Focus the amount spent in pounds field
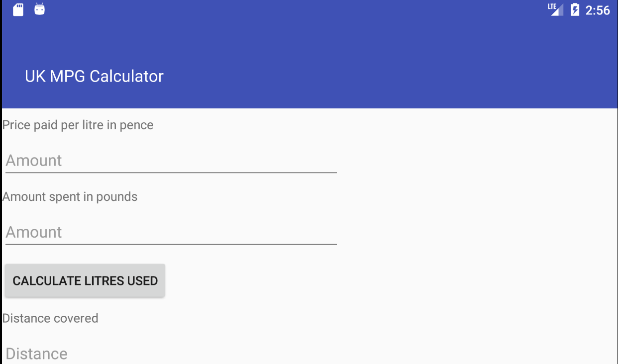This screenshot has height=364, width=618. coord(171,232)
